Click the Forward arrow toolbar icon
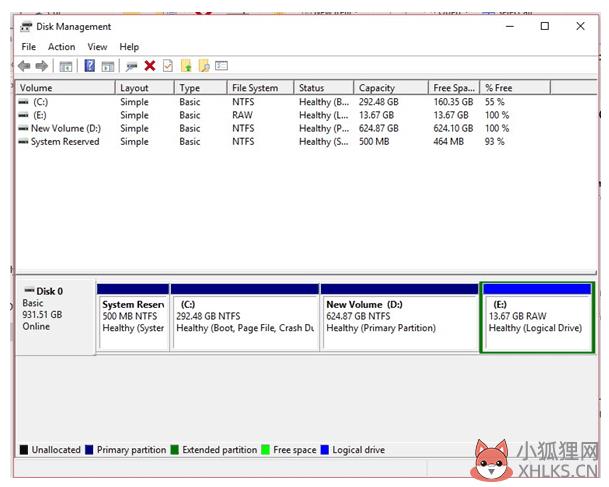Image resolution: width=609 pixels, height=487 pixels. coord(42,66)
